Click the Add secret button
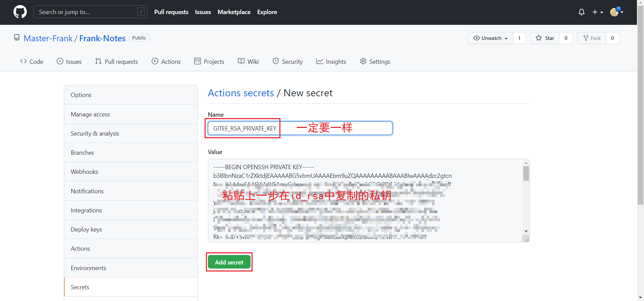The width and height of the screenshot is (644, 301). 229,262
